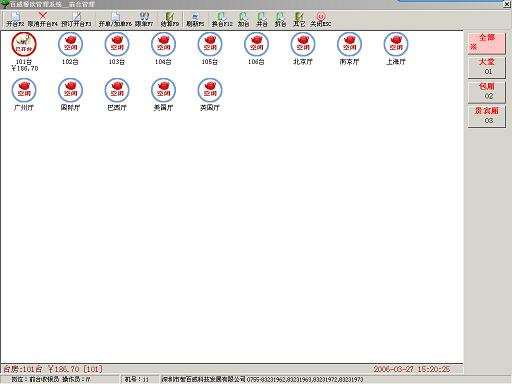Open the 开单/加单 F6 order tool
Image resolution: width=512 pixels, height=384 pixels.
pyautogui.click(x=115, y=20)
